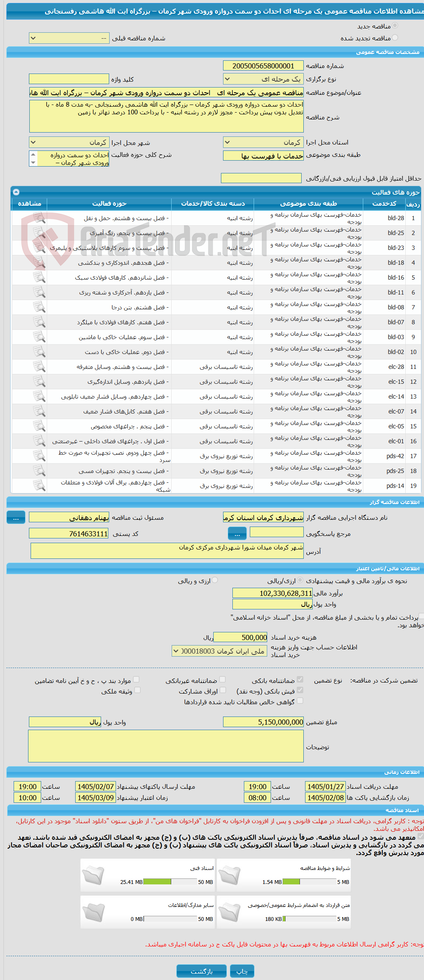
Task: Click the کلید واژه input field
Action: coord(69,79)
